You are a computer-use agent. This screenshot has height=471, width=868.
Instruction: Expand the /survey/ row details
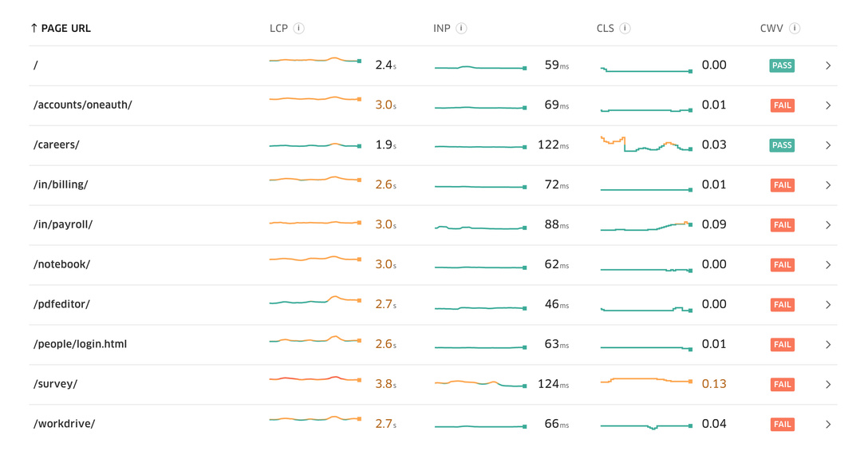tap(828, 384)
